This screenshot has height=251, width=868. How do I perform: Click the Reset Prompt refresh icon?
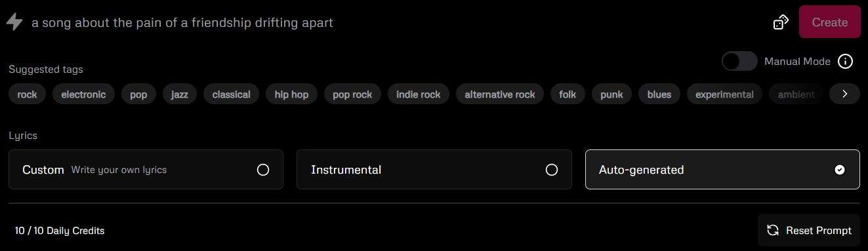coord(773,231)
